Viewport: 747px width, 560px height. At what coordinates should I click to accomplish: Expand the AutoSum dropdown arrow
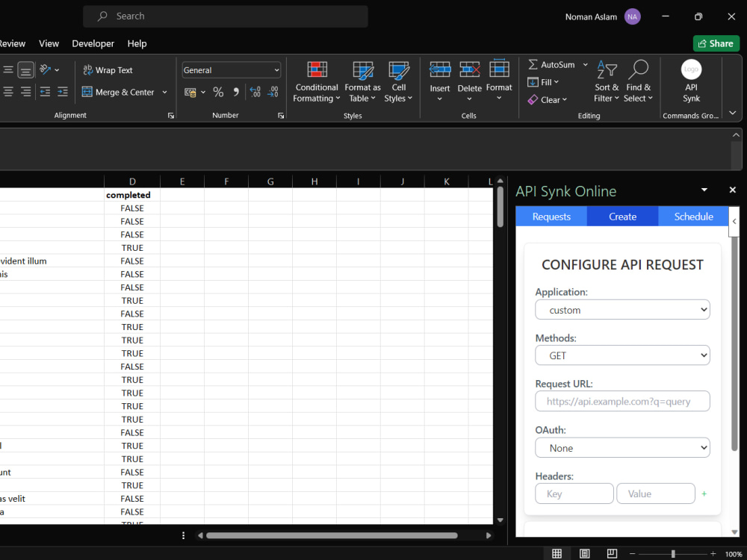585,64
